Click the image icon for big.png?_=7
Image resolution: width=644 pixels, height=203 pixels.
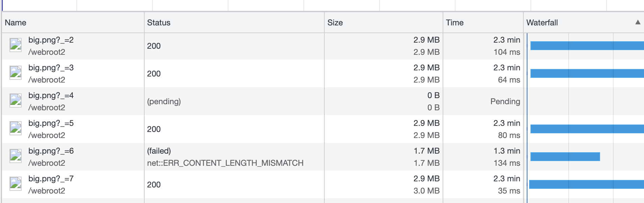pyautogui.click(x=16, y=184)
